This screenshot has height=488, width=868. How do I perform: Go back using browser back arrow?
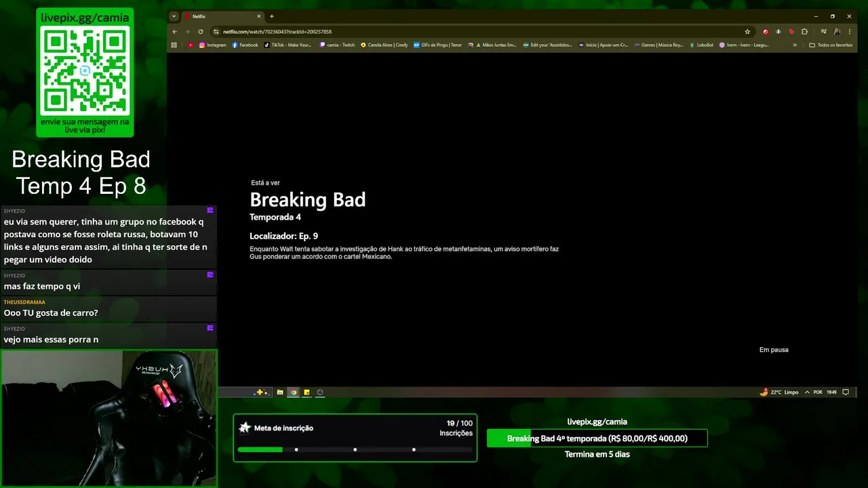(x=175, y=32)
